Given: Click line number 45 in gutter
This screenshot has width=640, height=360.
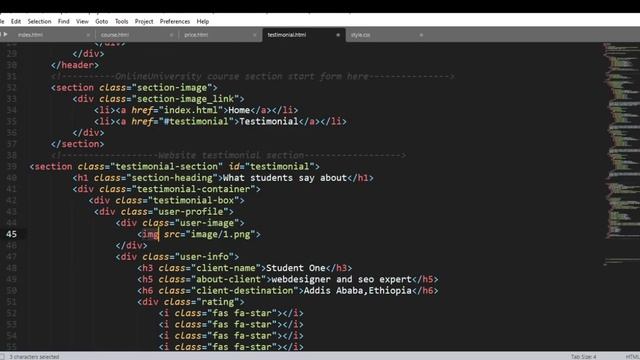Looking at the screenshot, I should pos(11,234).
